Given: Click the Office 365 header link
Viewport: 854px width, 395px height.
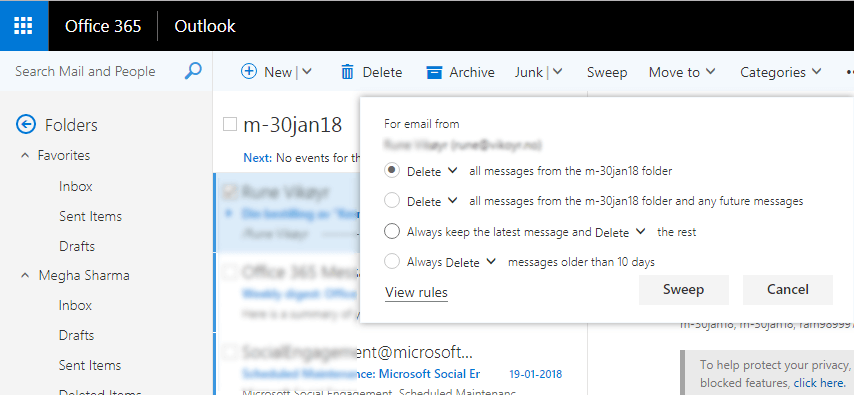Looking at the screenshot, I should pyautogui.click(x=103, y=26).
